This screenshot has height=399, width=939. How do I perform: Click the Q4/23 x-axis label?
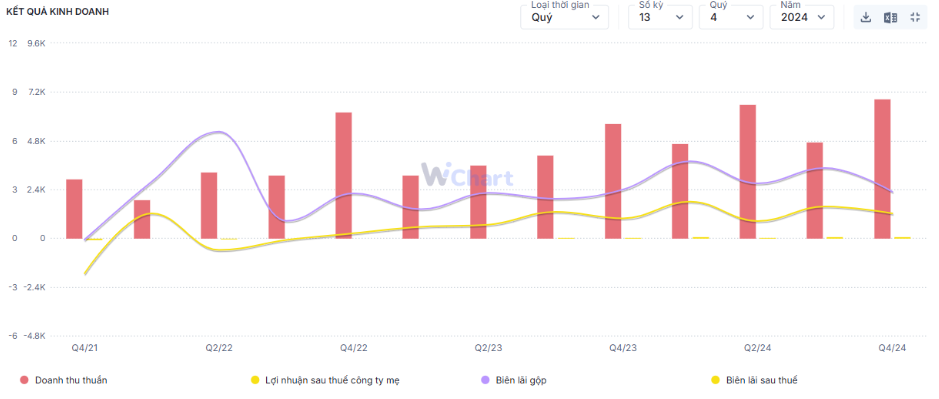(x=623, y=348)
